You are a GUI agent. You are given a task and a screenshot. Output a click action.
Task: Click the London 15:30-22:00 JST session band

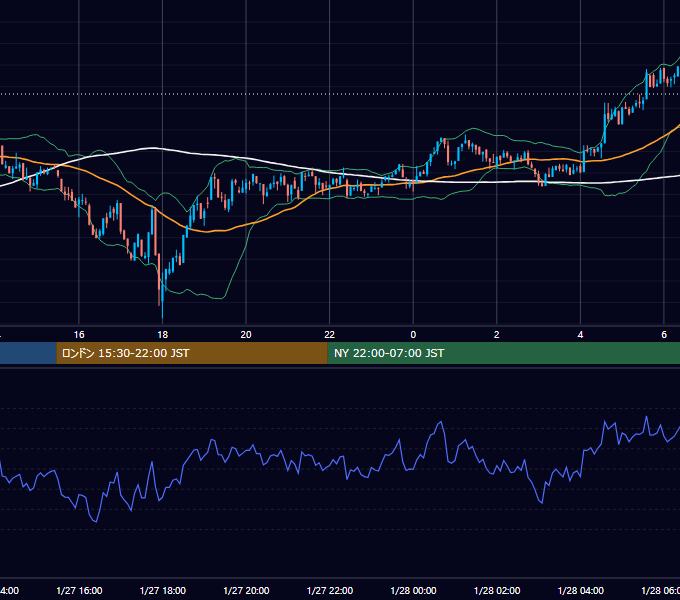(192, 353)
